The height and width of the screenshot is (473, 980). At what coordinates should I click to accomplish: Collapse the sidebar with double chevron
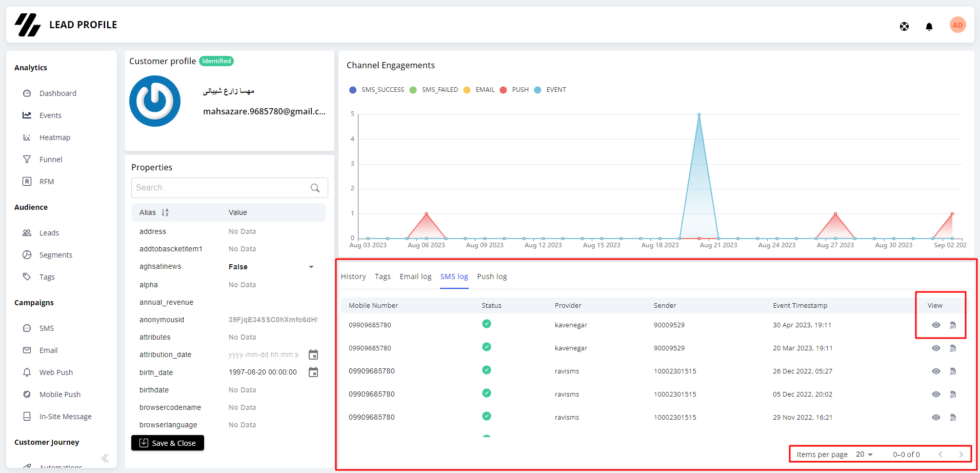[x=105, y=458]
